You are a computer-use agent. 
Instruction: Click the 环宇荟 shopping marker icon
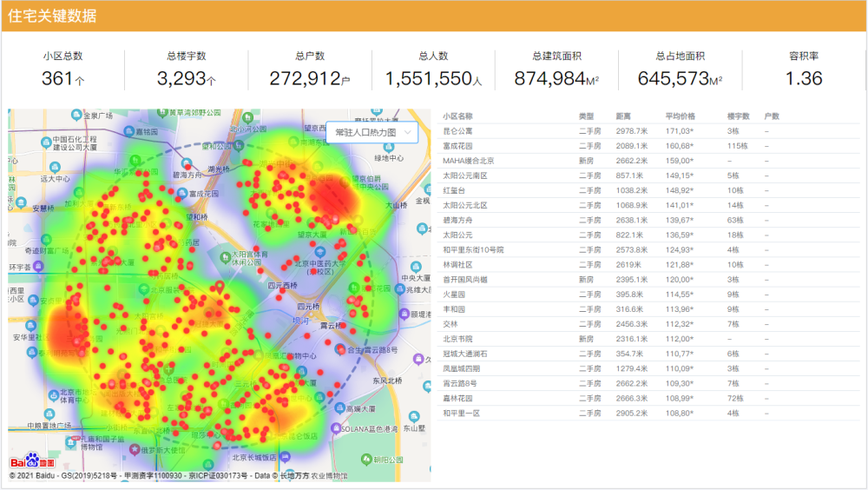pyautogui.click(x=38, y=267)
